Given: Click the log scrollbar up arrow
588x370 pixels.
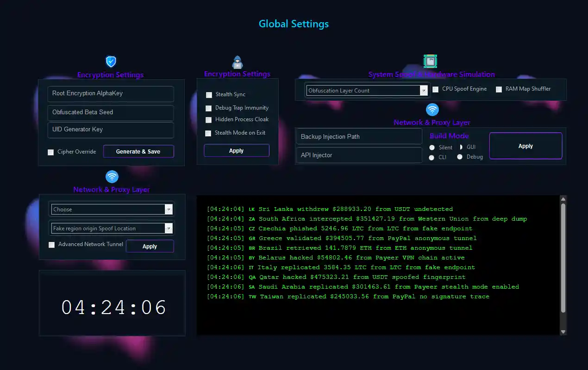Looking at the screenshot, I should 563,199.
